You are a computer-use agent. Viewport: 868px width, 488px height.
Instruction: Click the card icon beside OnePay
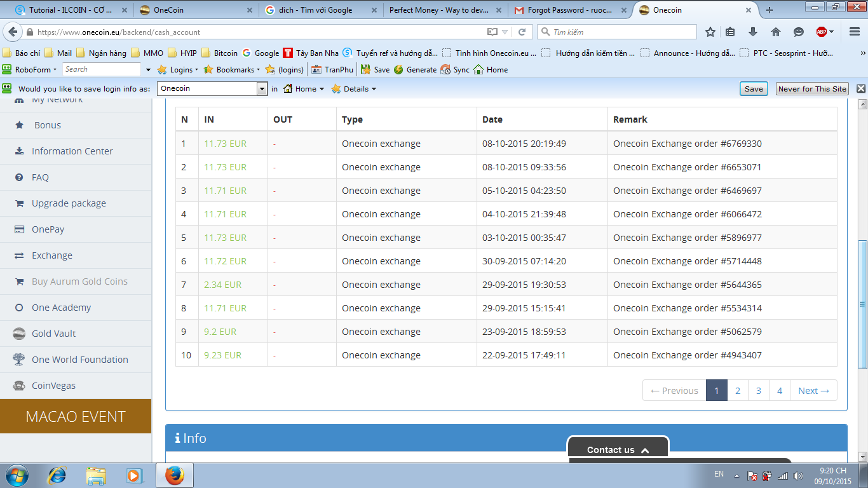pos(19,229)
